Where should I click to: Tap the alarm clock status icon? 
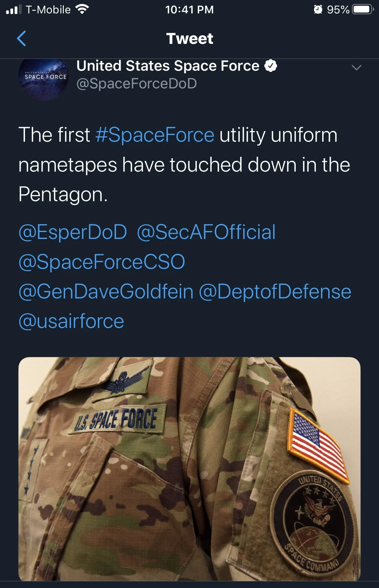point(318,9)
